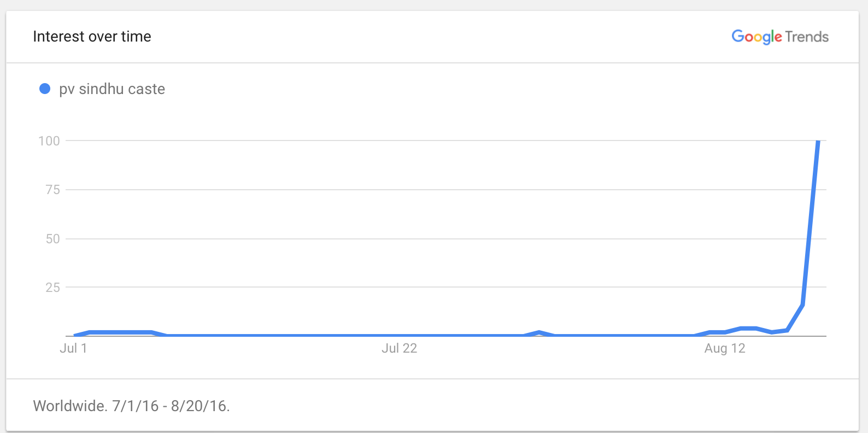Click the line's peak at 100
The height and width of the screenshot is (433, 868).
[818, 142]
